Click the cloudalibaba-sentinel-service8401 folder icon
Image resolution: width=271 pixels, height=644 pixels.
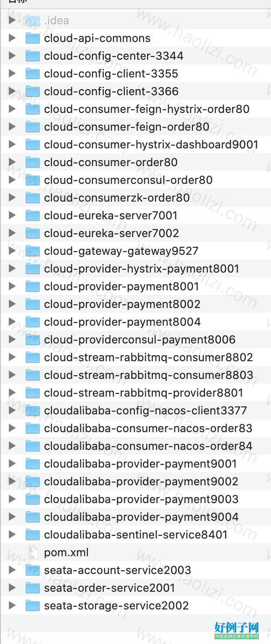[33, 535]
